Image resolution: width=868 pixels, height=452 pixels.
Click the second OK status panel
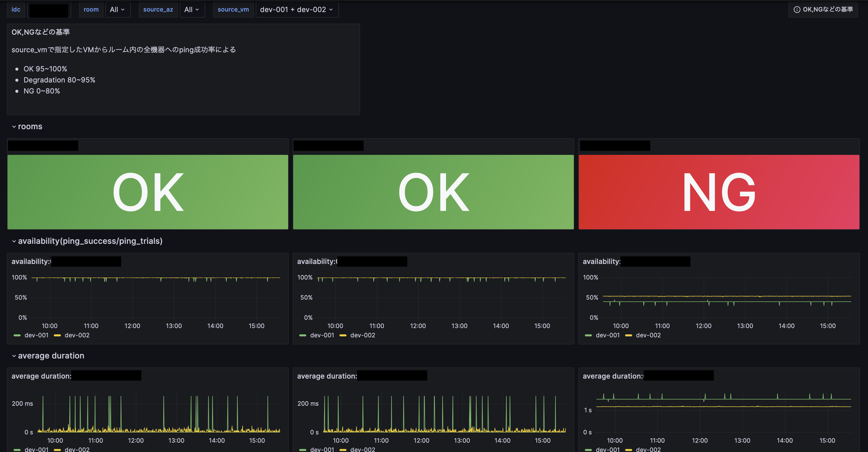click(x=433, y=192)
